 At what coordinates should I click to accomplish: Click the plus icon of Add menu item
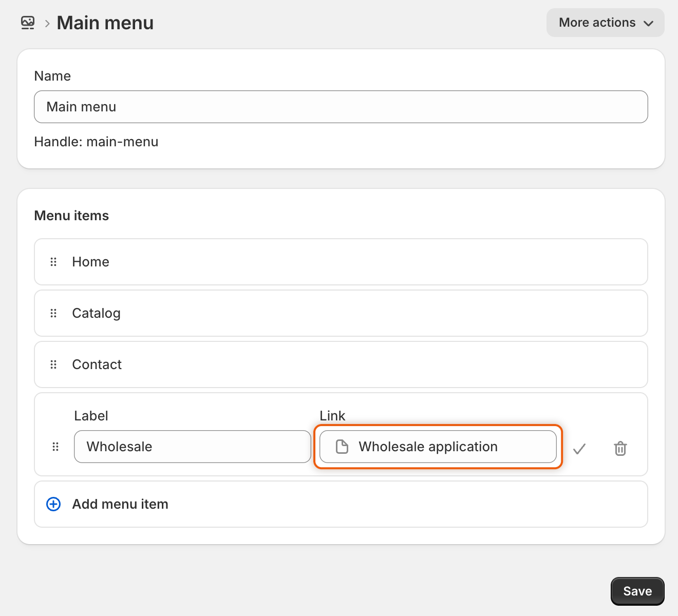(x=53, y=504)
